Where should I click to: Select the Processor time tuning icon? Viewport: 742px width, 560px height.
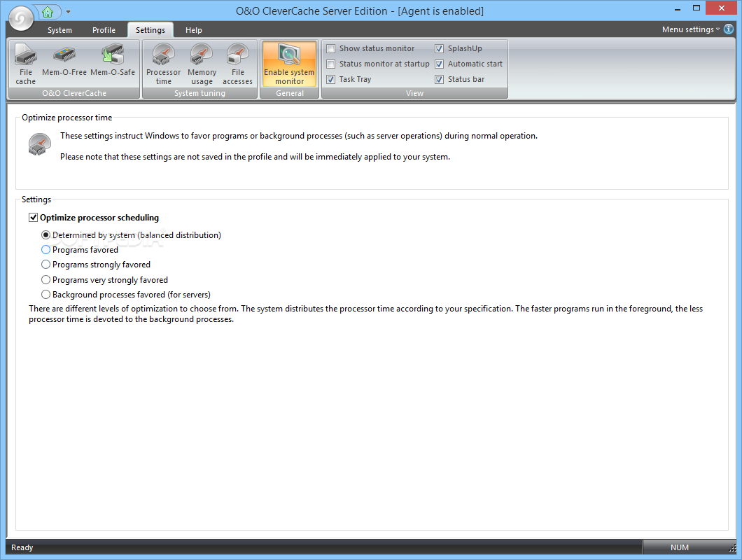point(163,64)
